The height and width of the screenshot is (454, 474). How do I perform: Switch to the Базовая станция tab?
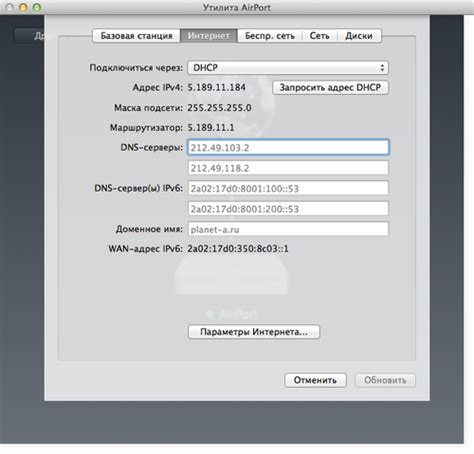coord(137,36)
